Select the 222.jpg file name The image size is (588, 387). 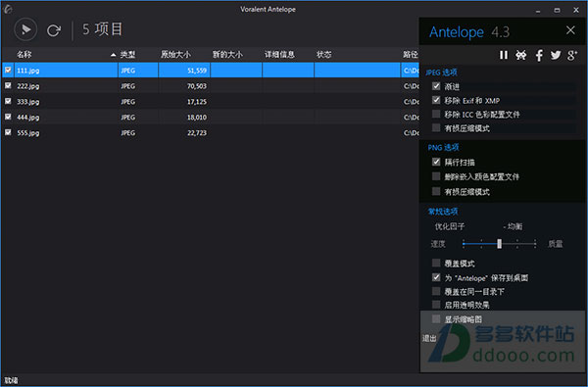(28, 86)
